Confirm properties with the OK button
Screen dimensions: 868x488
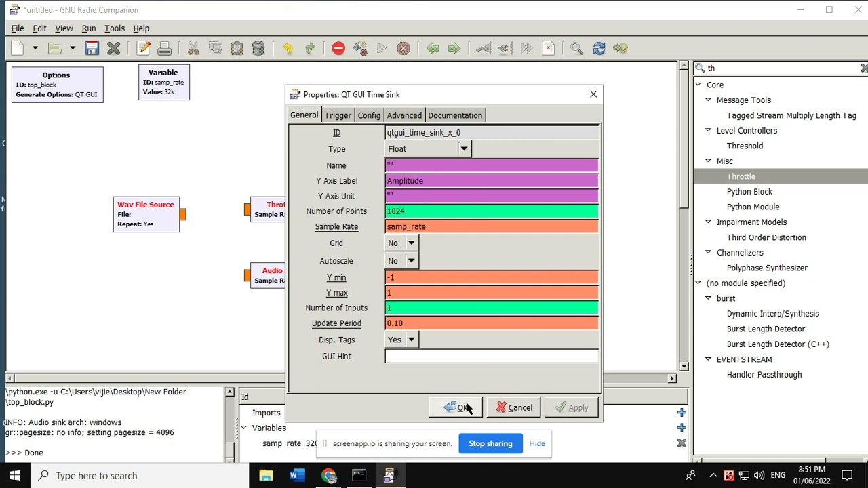pos(456,408)
